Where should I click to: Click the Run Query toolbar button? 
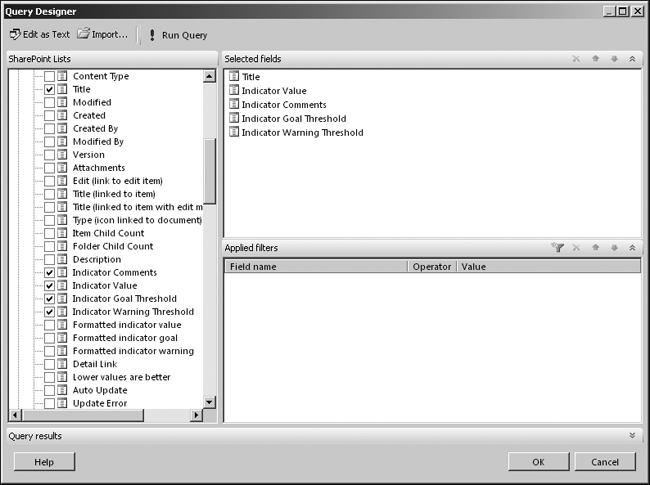178,35
